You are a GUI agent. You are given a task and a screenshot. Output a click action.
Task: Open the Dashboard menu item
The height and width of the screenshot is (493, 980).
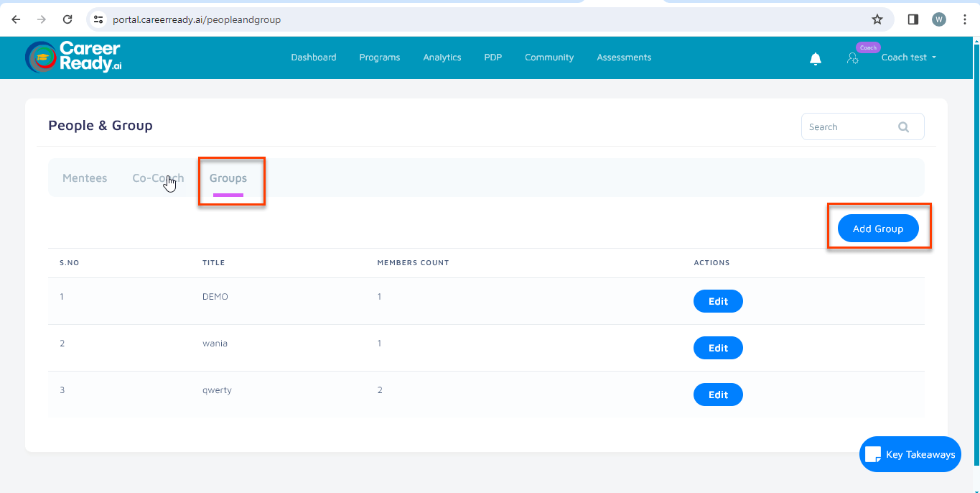[313, 57]
